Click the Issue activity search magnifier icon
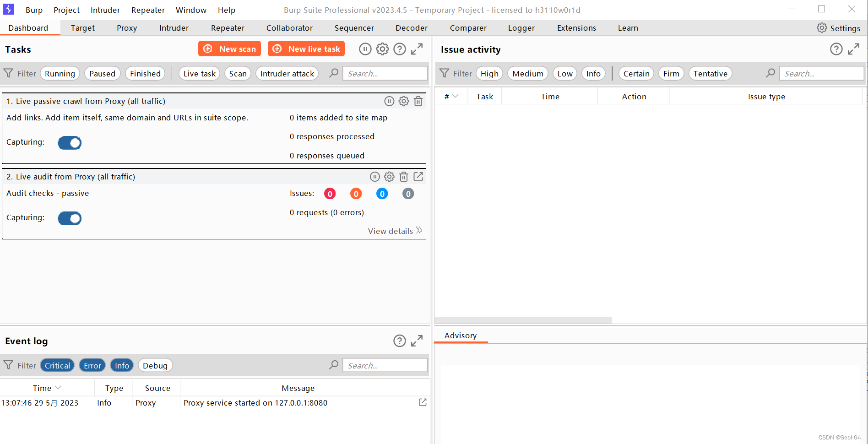The width and height of the screenshot is (868, 444). [770, 73]
